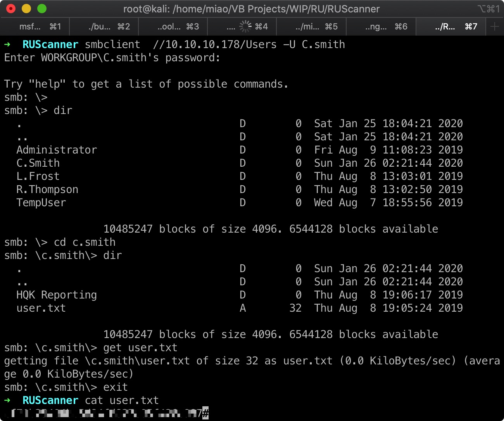Click user.txt in the directory listing
The width and height of the screenshot is (504, 421).
click(x=41, y=308)
